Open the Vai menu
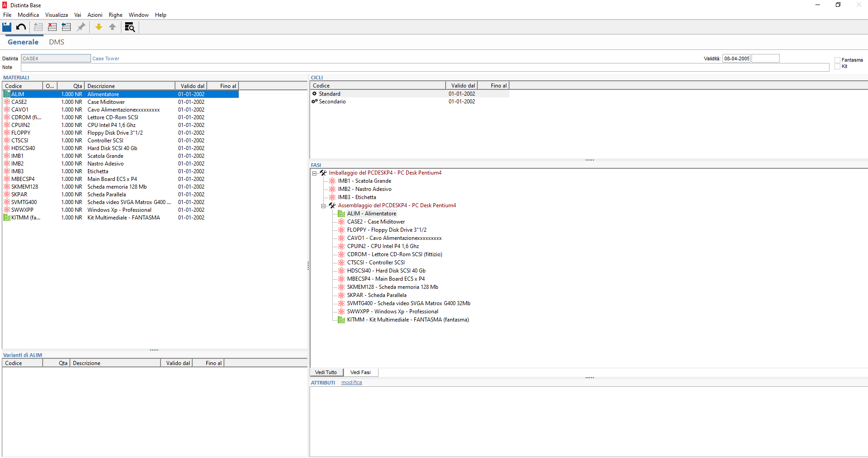Image resolution: width=868 pixels, height=458 pixels. tap(78, 15)
